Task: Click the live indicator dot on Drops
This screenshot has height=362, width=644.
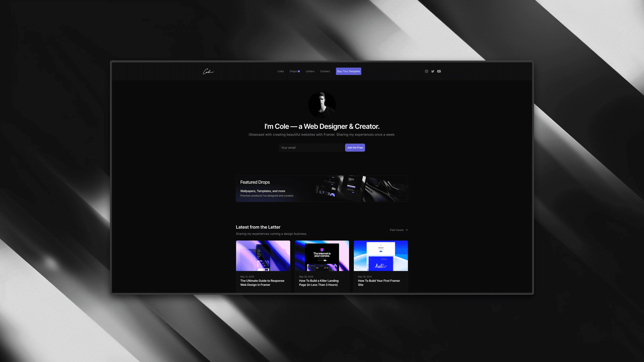Action: (x=299, y=71)
